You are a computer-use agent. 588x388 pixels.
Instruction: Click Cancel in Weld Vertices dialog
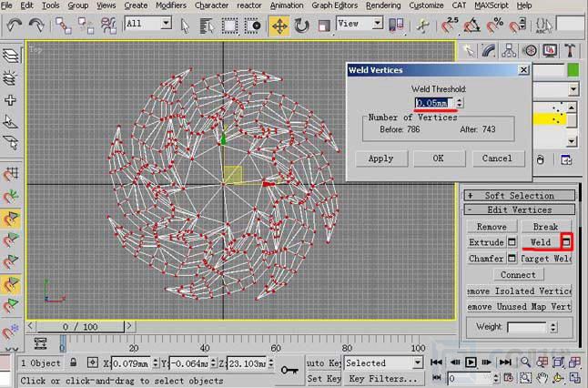click(497, 158)
